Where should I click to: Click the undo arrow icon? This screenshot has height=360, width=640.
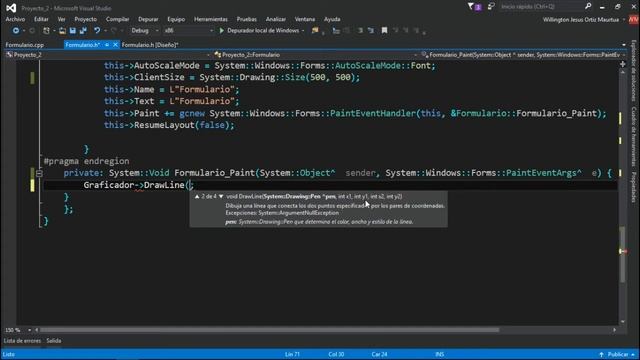tap(97, 31)
